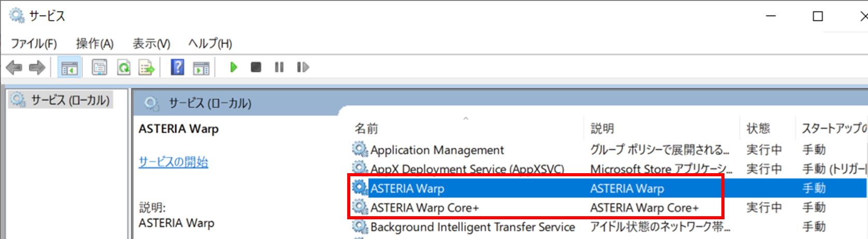Click the Refresh toolbar icon
Screen dimensions: 868x239
123,67
